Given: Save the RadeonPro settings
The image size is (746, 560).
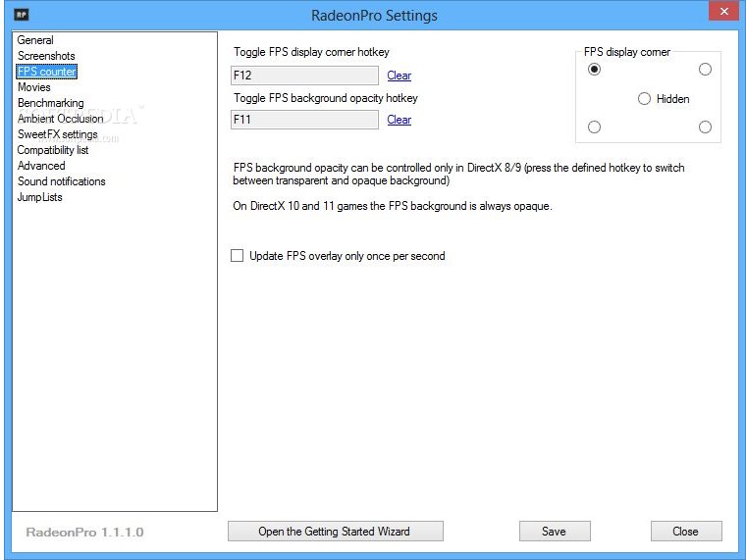Looking at the screenshot, I should pos(555,531).
